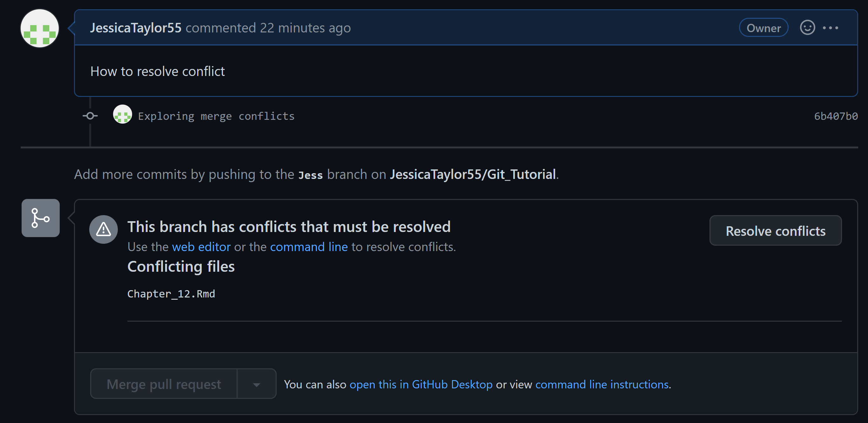Viewport: 868px width, 423px height.
Task: Open the Exploring merge conflicts commit
Action: click(216, 116)
